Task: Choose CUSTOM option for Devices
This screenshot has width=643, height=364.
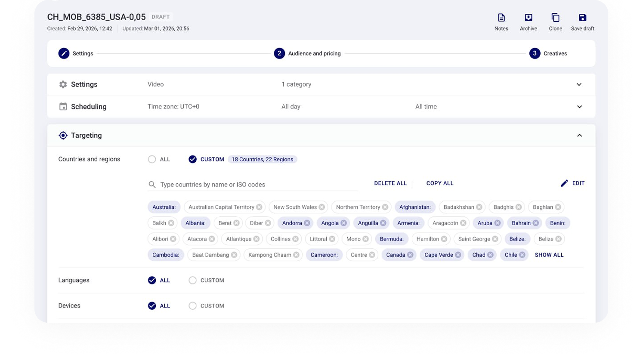Action: [192, 306]
